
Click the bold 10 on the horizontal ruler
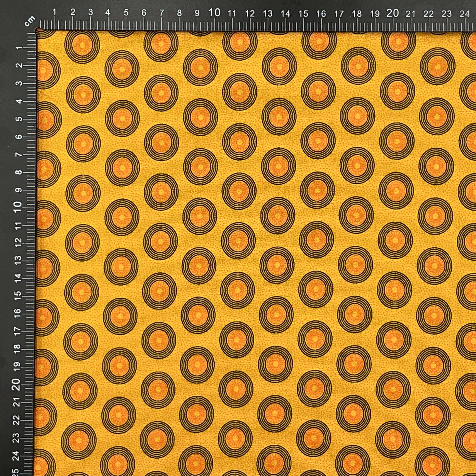(x=214, y=13)
